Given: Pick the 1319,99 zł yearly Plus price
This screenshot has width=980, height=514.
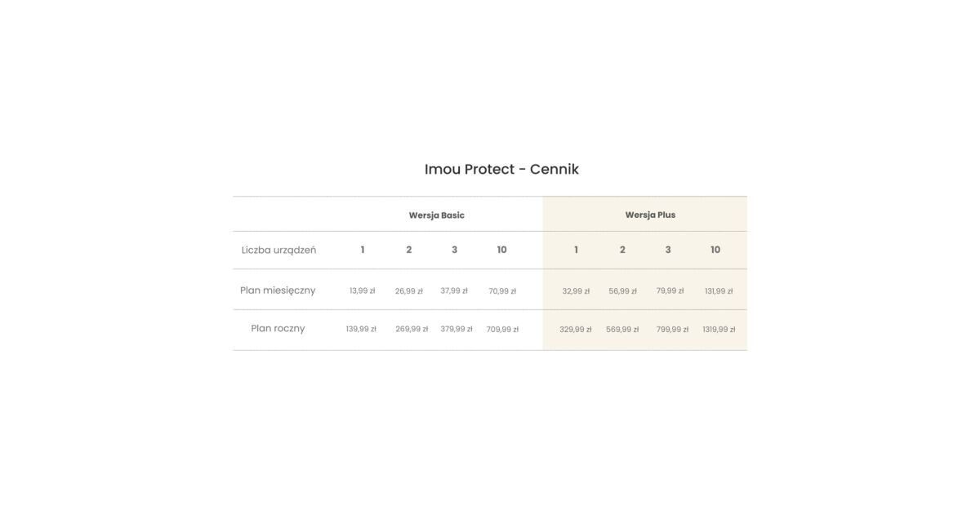Looking at the screenshot, I should coord(719,330).
